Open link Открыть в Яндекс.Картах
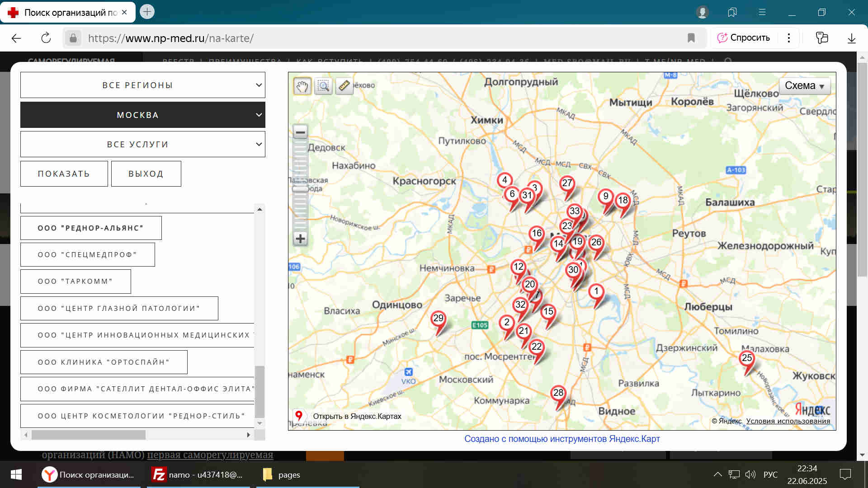This screenshot has width=868, height=488. tap(357, 416)
